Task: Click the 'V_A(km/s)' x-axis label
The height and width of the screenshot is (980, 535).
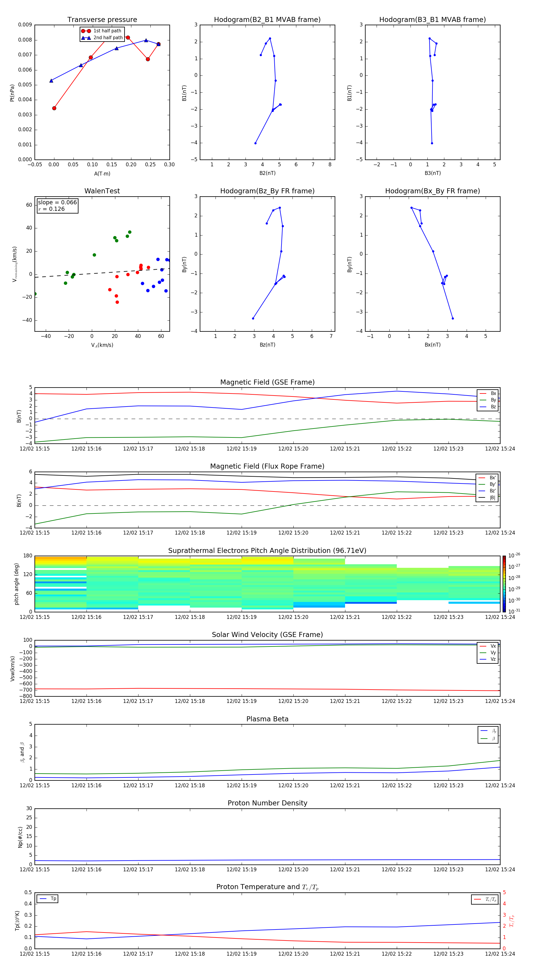Action: click(102, 345)
